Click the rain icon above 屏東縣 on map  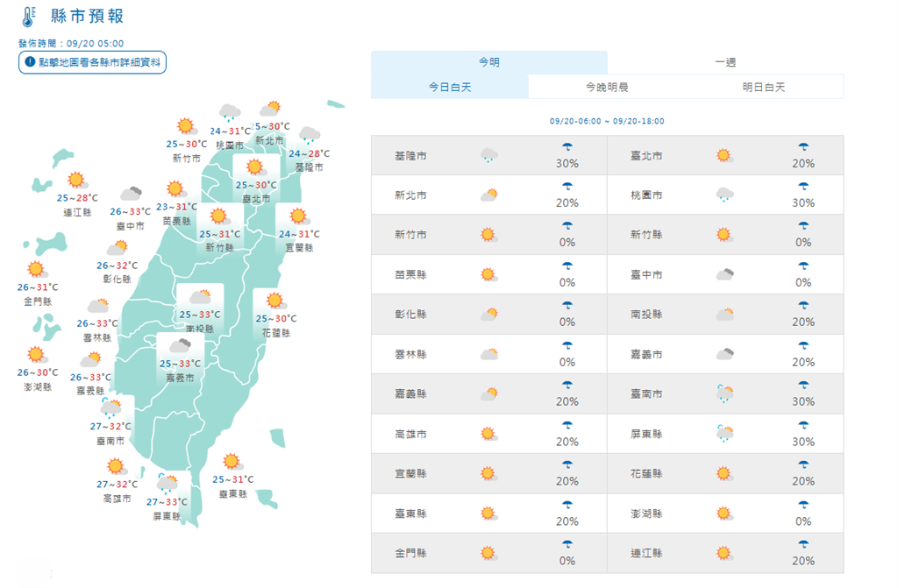[x=167, y=483]
